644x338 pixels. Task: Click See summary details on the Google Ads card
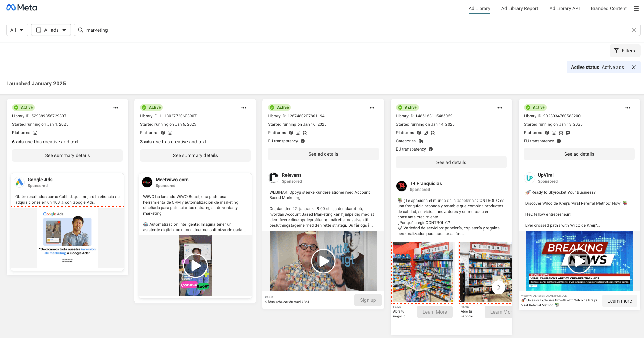click(67, 155)
